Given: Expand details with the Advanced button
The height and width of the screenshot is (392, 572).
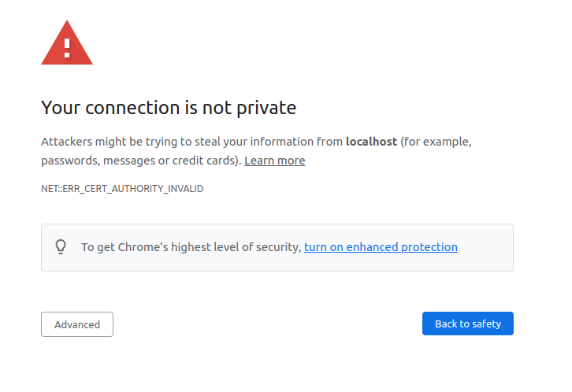Looking at the screenshot, I should coord(77,324).
